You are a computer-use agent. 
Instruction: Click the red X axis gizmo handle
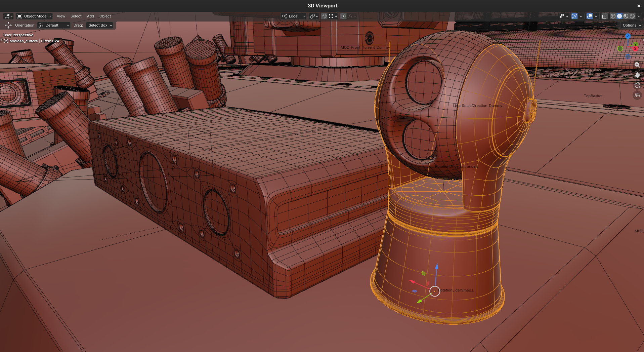tap(635, 49)
